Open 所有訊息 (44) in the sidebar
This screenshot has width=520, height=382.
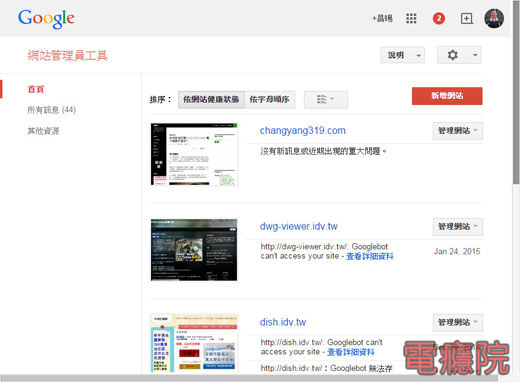click(x=52, y=110)
